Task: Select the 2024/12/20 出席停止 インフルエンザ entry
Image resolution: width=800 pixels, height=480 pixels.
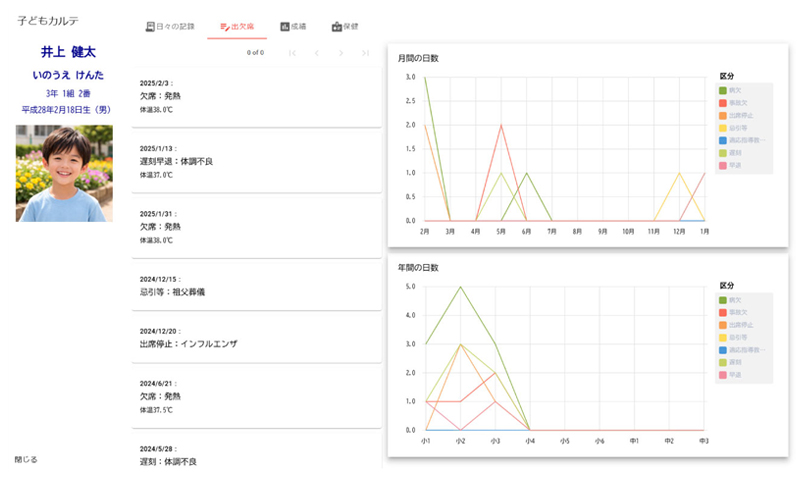Action: point(257,336)
